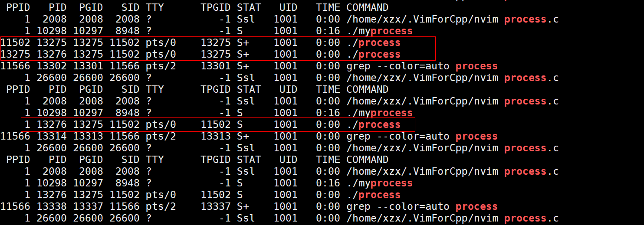Select STAT S+ in the PID 13338 row
Image resolution: width=644 pixels, height=225 pixels.
point(243,206)
